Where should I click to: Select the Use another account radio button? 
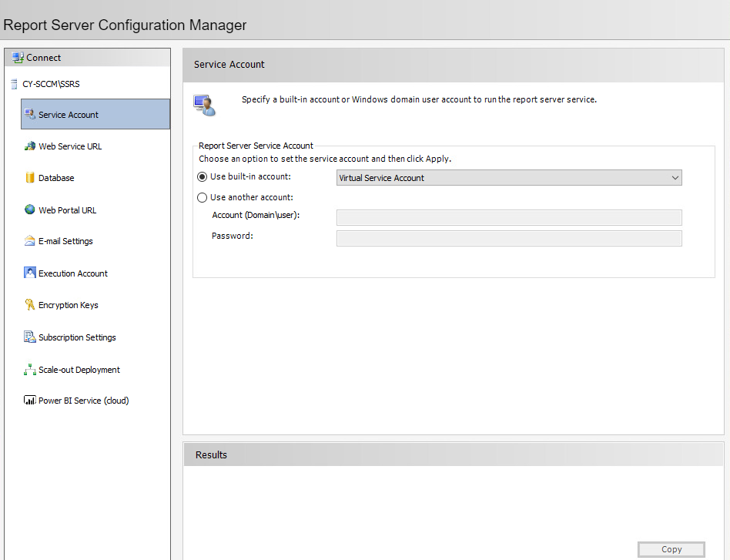click(202, 197)
